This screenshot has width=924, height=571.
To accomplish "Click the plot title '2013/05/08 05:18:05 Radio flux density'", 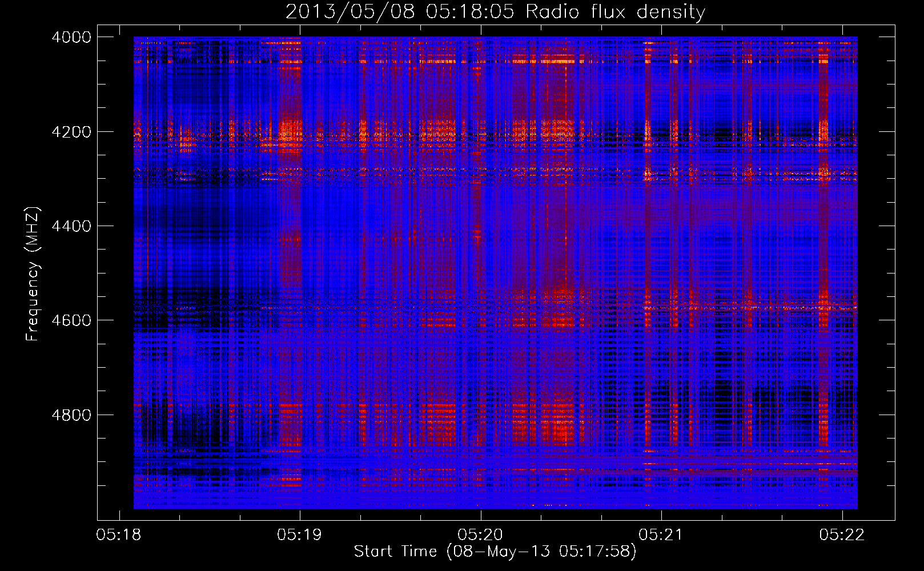I will 495,11.
